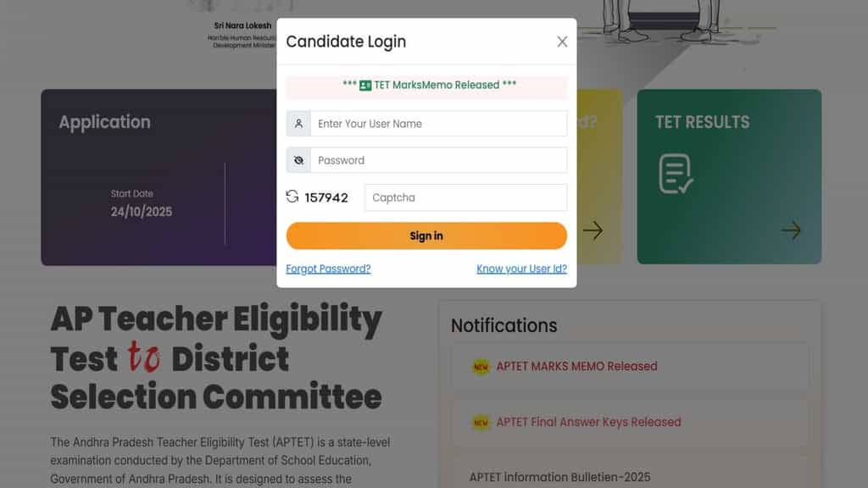Click the NEW badge beside APTET MARKS MEMO

pos(479,367)
